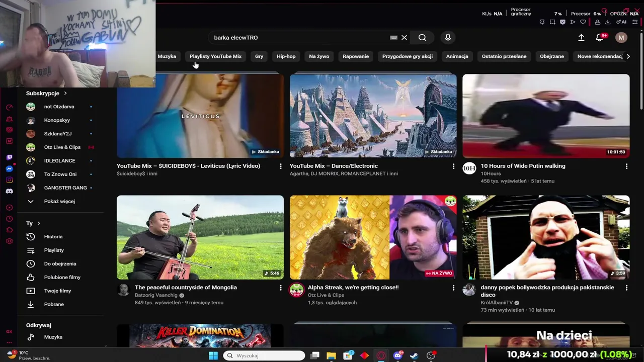Play the 10 Hours of Wide Putin thumbnail
The image size is (644, 362).
[546, 116]
